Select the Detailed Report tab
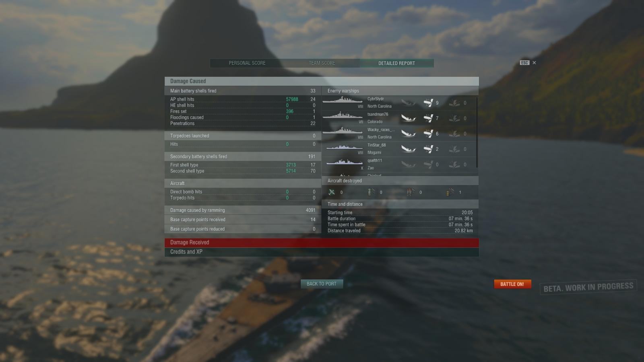The width and height of the screenshot is (644, 362). pyautogui.click(x=396, y=63)
